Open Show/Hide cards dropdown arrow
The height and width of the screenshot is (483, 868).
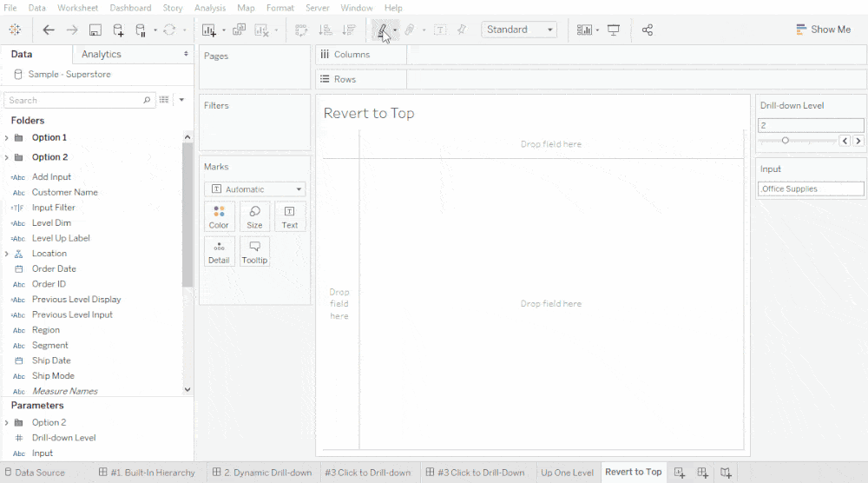pyautogui.click(x=597, y=30)
